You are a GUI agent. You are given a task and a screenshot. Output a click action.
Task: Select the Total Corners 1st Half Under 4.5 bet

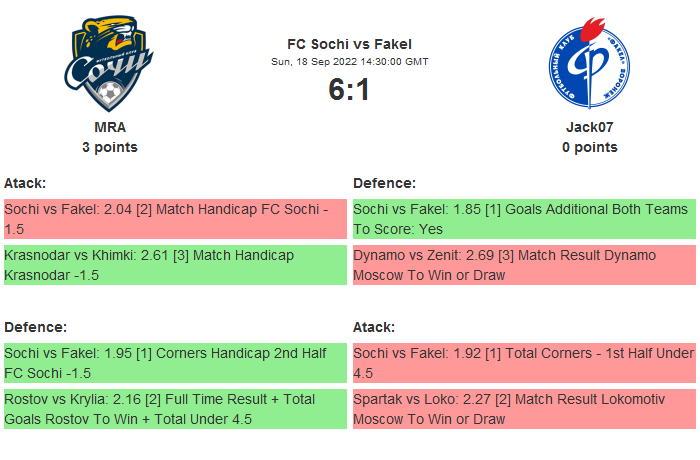pyautogui.click(x=524, y=363)
